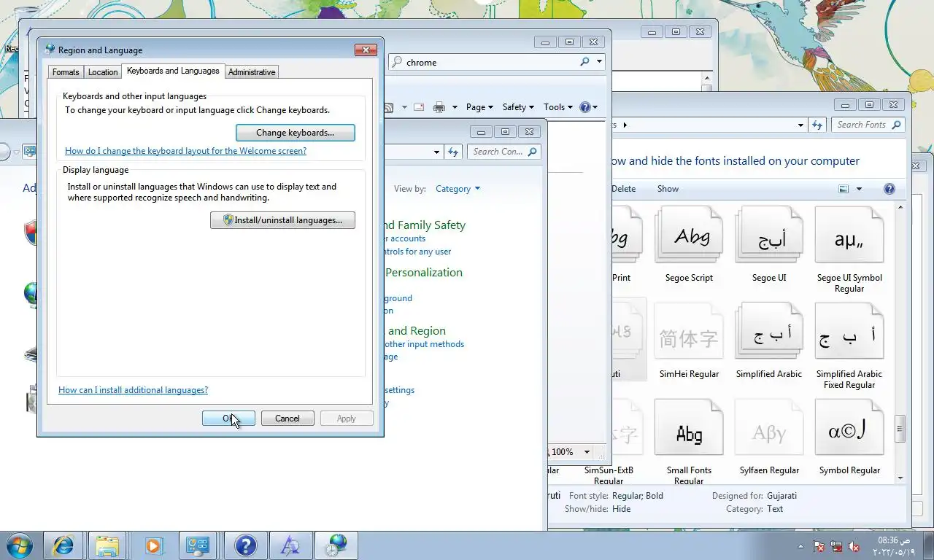The image size is (934, 560).
Task: Refresh the Fonts window address bar
Action: pos(817,125)
